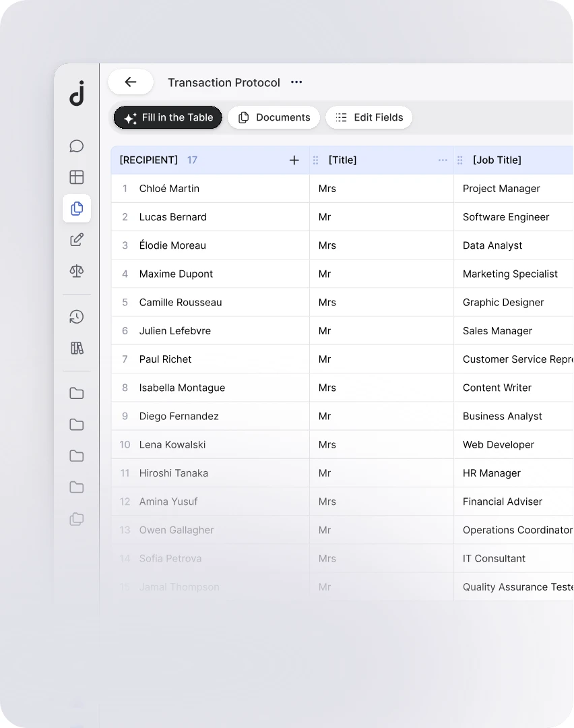Open the balance scales icon in sidebar
This screenshot has width=574, height=728.
[x=77, y=271]
